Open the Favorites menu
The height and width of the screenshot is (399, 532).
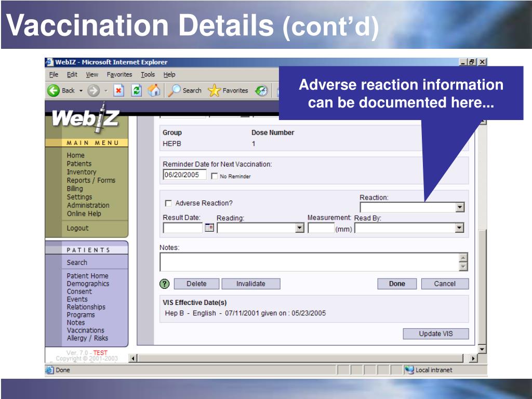pyautogui.click(x=119, y=75)
